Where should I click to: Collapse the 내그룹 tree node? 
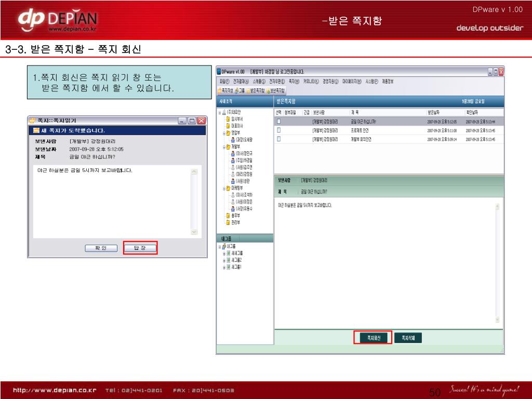(x=220, y=247)
